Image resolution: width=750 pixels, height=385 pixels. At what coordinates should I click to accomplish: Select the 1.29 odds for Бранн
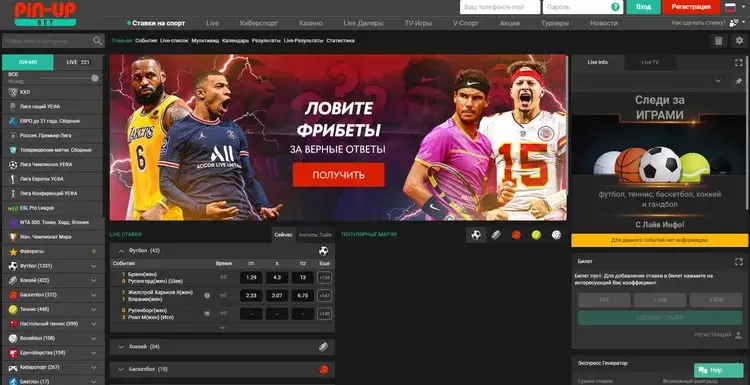pyautogui.click(x=251, y=278)
